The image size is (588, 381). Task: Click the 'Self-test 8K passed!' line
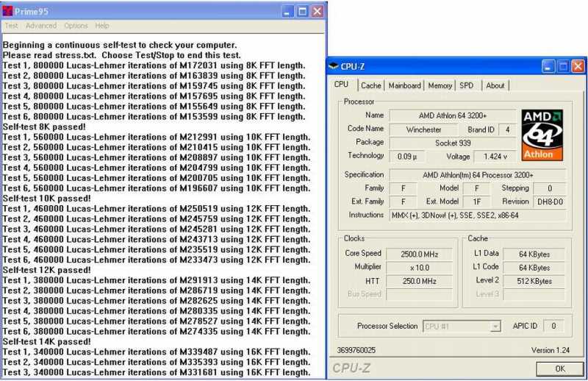[x=44, y=127]
